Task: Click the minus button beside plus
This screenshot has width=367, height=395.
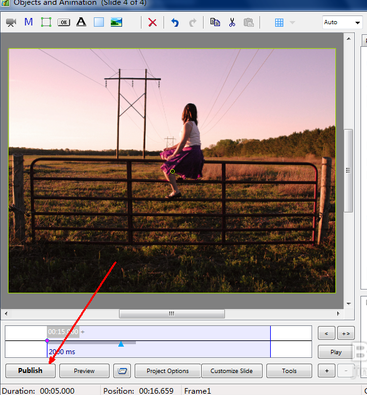Action: [346, 371]
